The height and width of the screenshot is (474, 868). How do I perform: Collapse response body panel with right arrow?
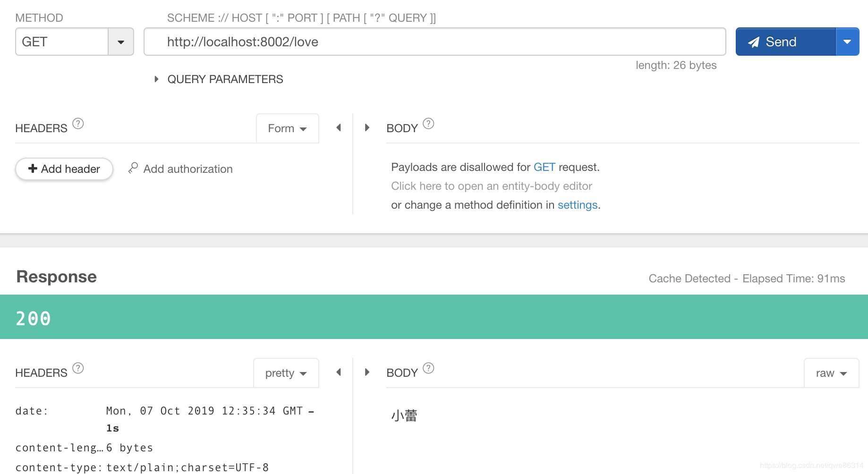[x=367, y=372]
